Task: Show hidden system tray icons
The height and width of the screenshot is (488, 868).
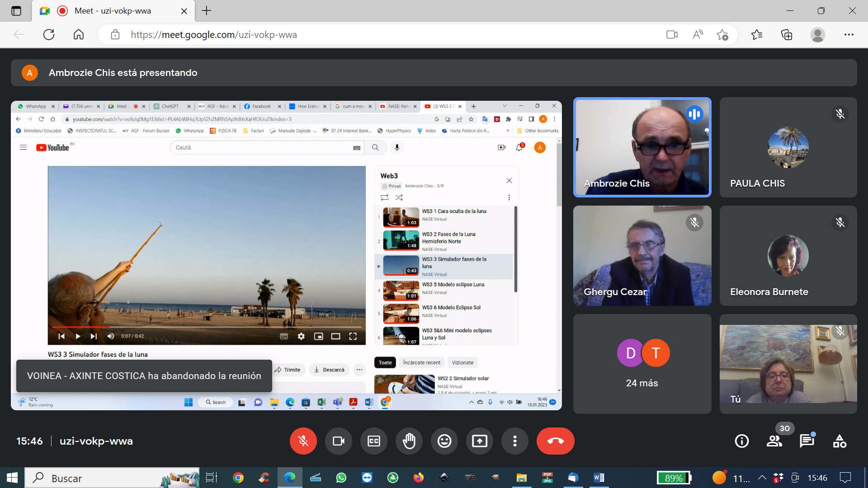Action: point(762,478)
